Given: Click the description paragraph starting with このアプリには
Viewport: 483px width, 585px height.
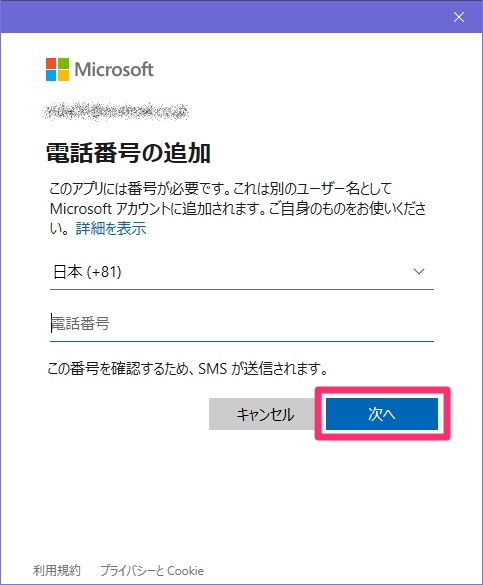Looking at the screenshot, I should tap(238, 209).
